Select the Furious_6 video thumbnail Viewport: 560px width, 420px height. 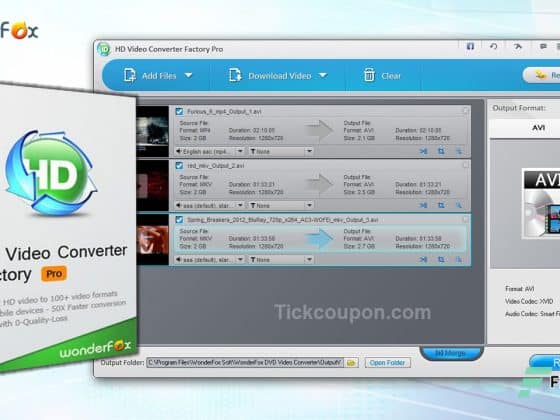click(x=152, y=131)
